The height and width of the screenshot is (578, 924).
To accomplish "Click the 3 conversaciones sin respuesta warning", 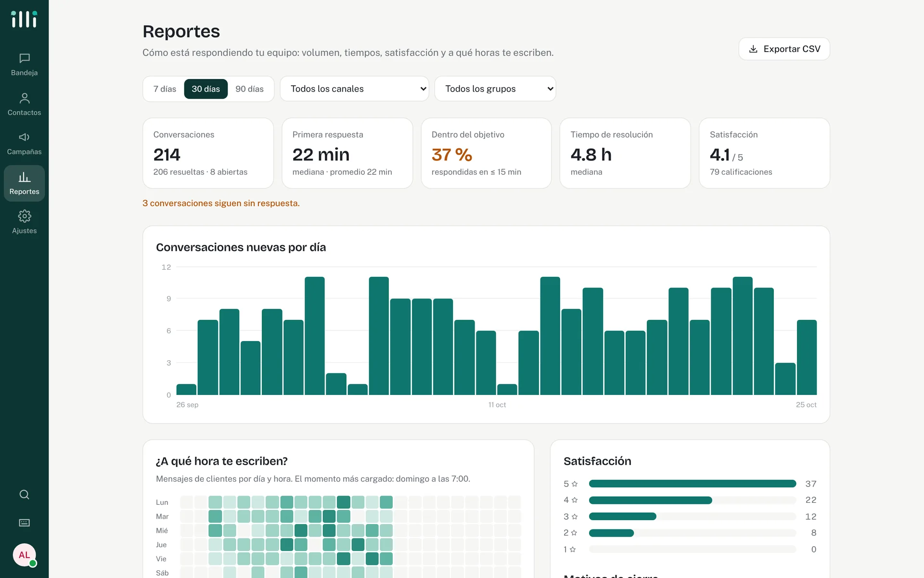I will [221, 203].
